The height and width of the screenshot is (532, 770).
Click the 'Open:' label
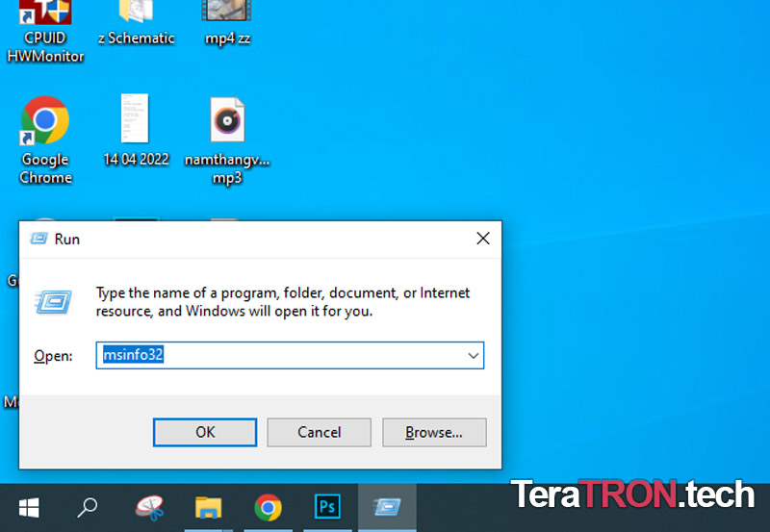click(x=53, y=356)
